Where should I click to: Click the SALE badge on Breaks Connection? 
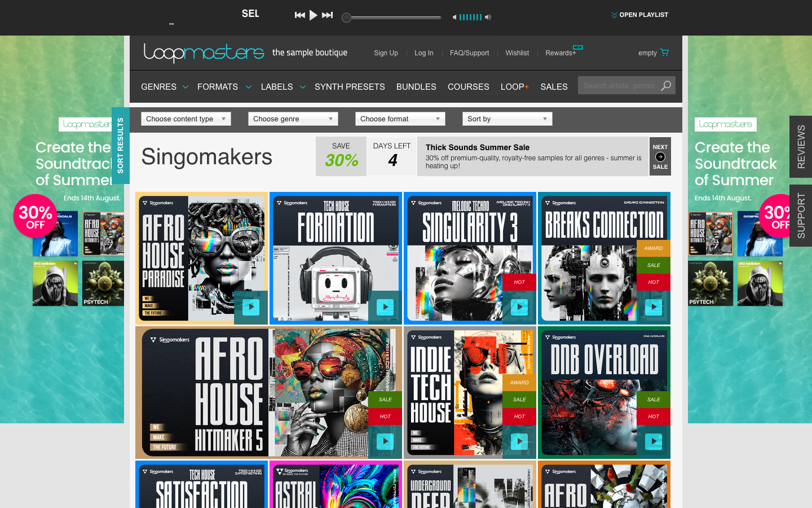(x=654, y=265)
